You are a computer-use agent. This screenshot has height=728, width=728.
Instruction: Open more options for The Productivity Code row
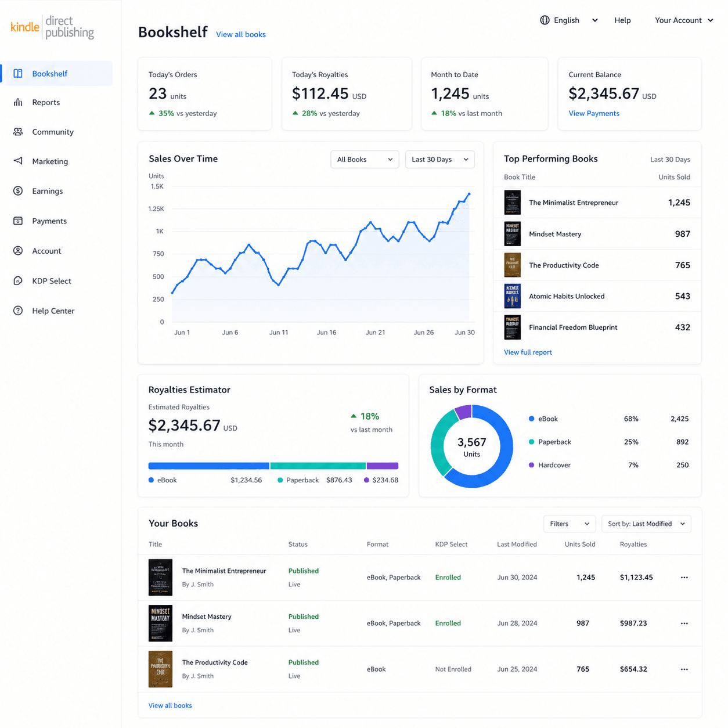point(684,669)
